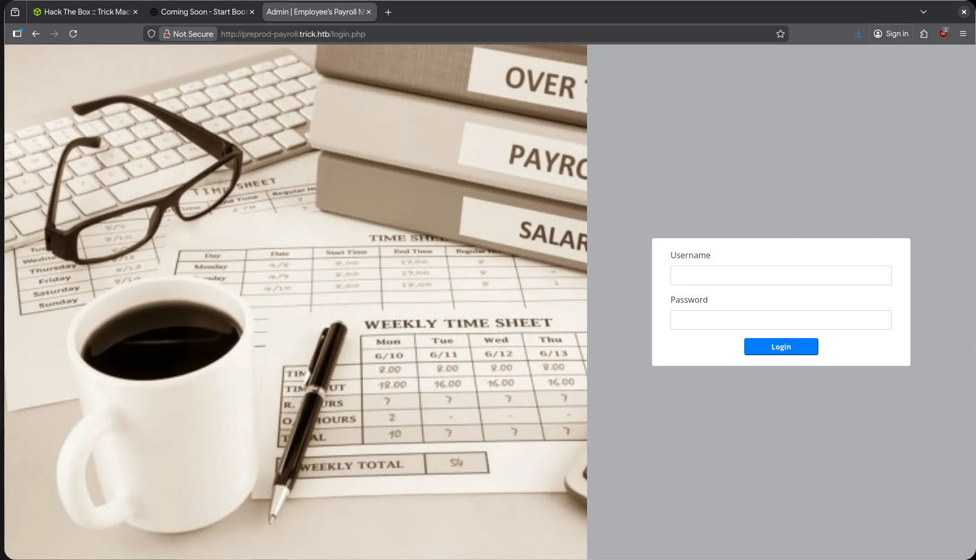Switch to the Coming Soon tab

click(x=200, y=11)
